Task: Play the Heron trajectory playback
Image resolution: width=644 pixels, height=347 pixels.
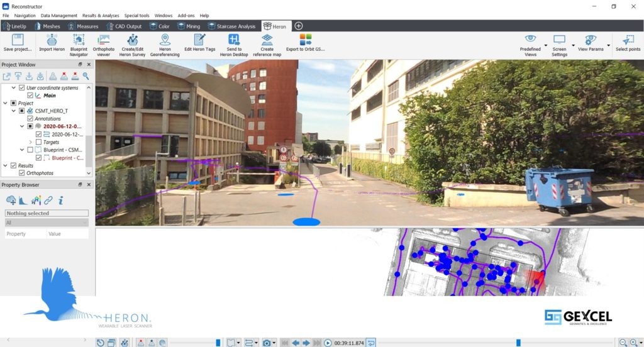Action: [x=327, y=343]
